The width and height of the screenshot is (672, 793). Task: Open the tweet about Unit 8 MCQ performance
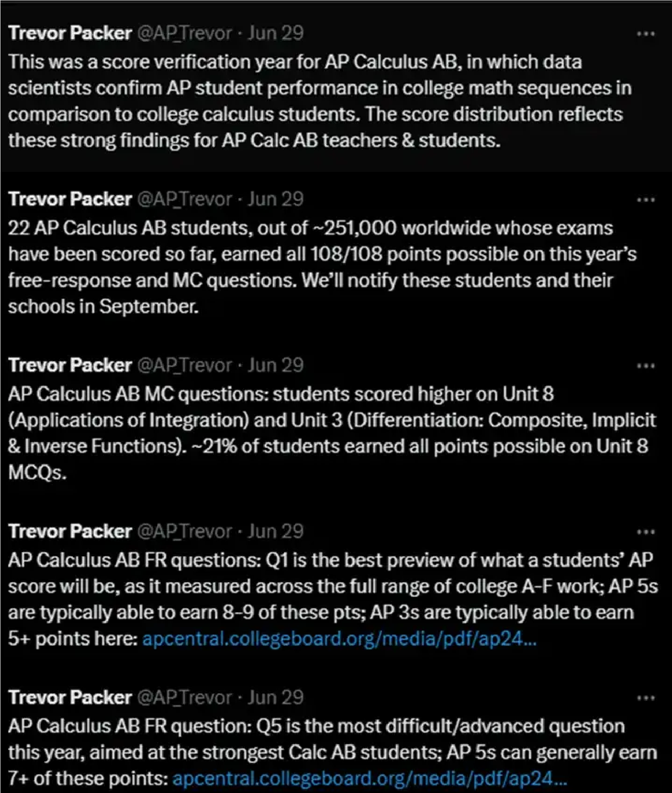(x=313, y=433)
